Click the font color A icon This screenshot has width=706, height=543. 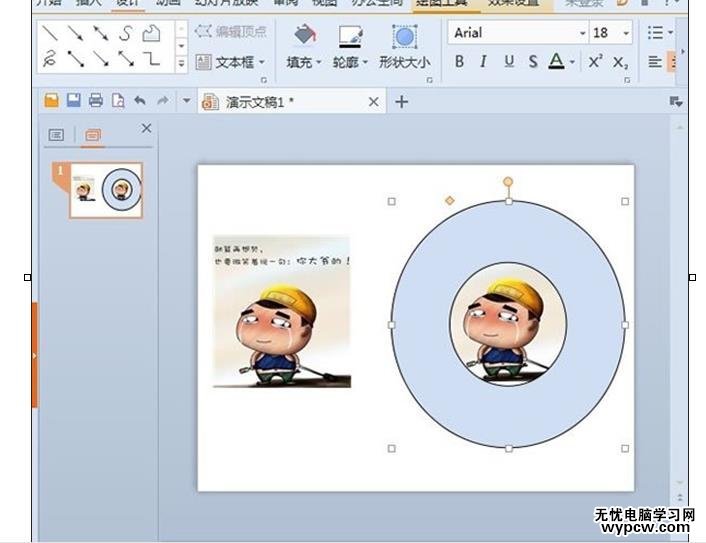point(557,61)
